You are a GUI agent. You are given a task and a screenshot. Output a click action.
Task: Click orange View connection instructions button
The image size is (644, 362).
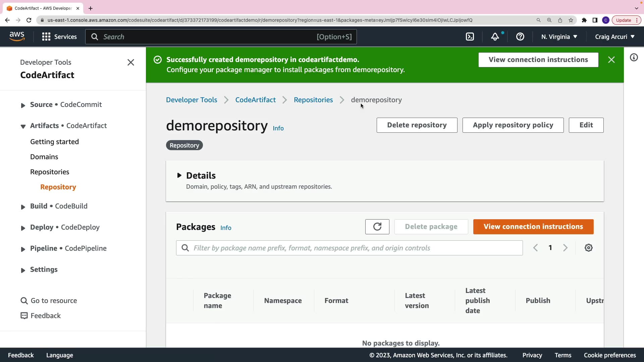[x=533, y=227]
